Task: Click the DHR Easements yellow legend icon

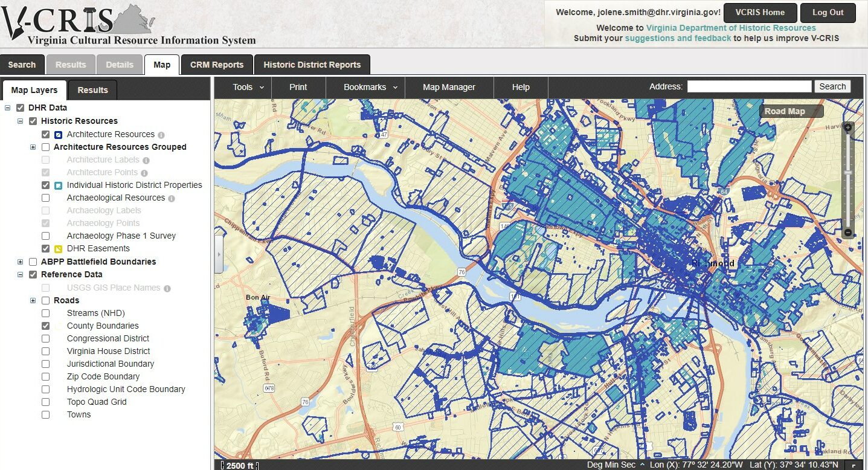Action: (59, 249)
